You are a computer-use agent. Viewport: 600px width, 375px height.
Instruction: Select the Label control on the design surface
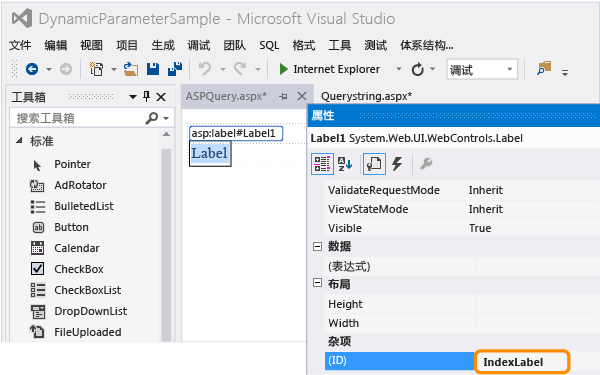point(210,153)
